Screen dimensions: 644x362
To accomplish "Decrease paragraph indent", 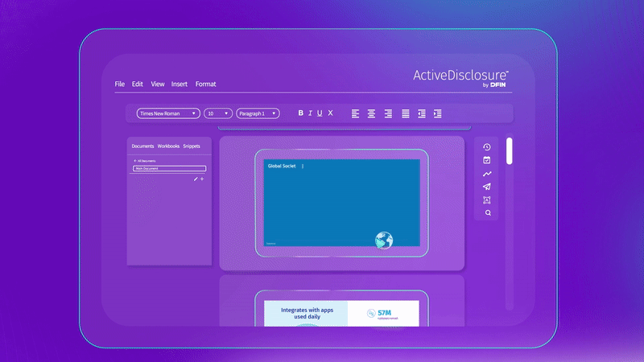I will click(x=421, y=113).
